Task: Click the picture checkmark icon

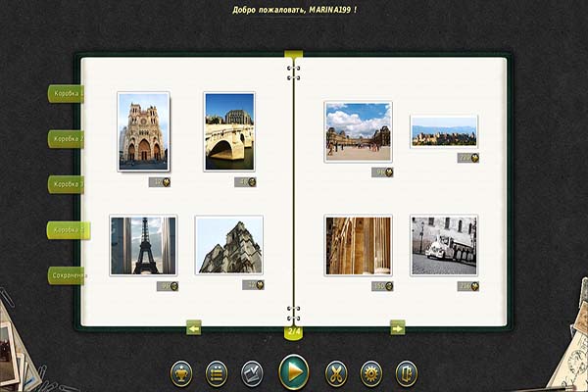Action: 252,373
